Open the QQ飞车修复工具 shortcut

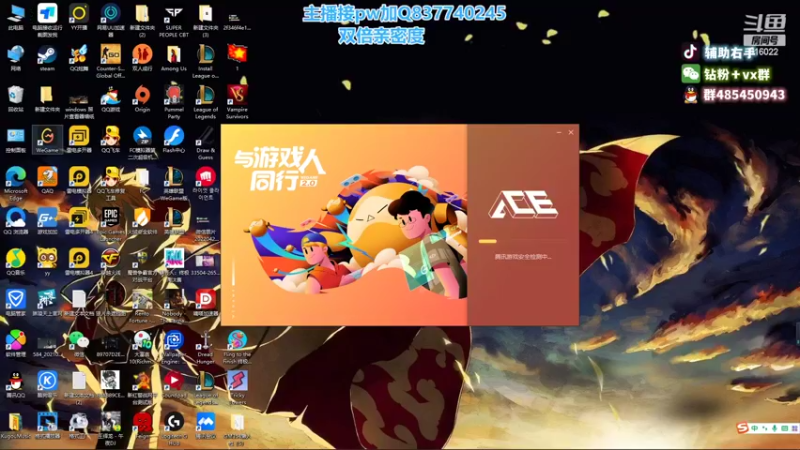[x=110, y=184]
